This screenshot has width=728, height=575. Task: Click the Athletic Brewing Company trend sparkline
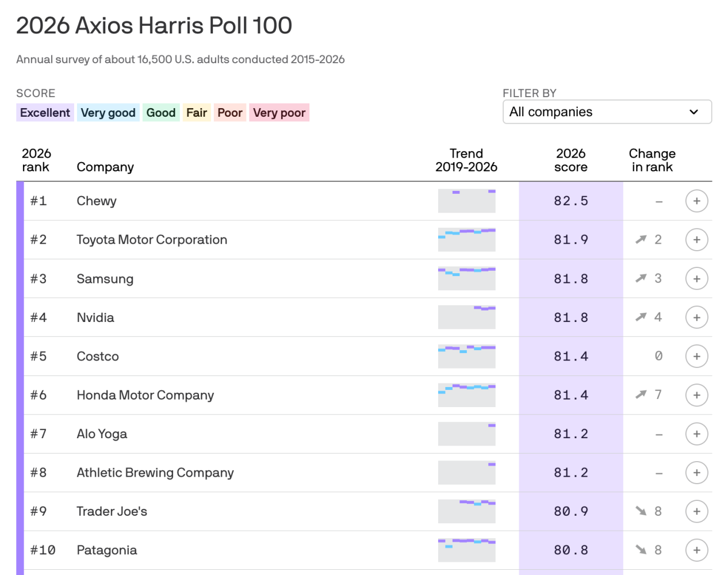[466, 473]
